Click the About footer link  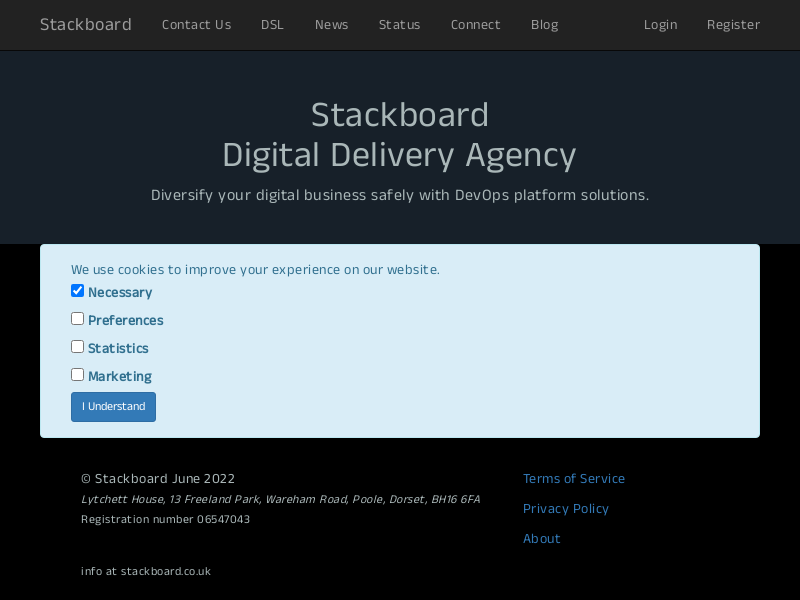(541, 539)
